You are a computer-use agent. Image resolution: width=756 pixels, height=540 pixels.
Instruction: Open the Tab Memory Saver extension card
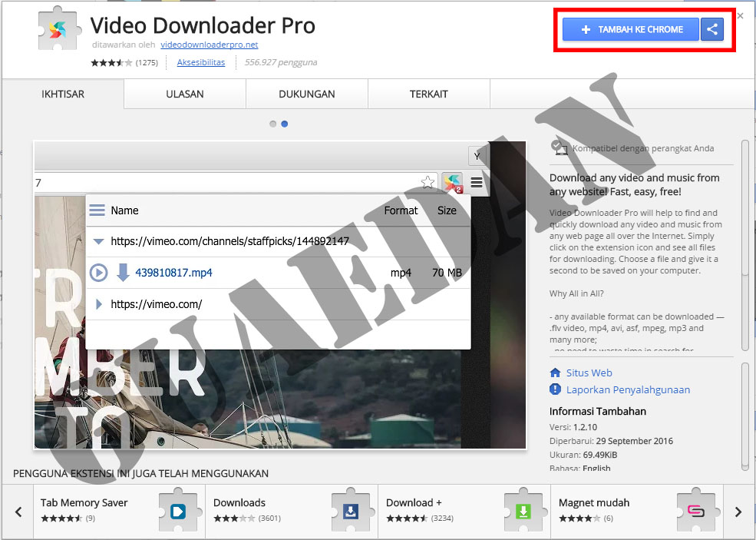click(119, 512)
